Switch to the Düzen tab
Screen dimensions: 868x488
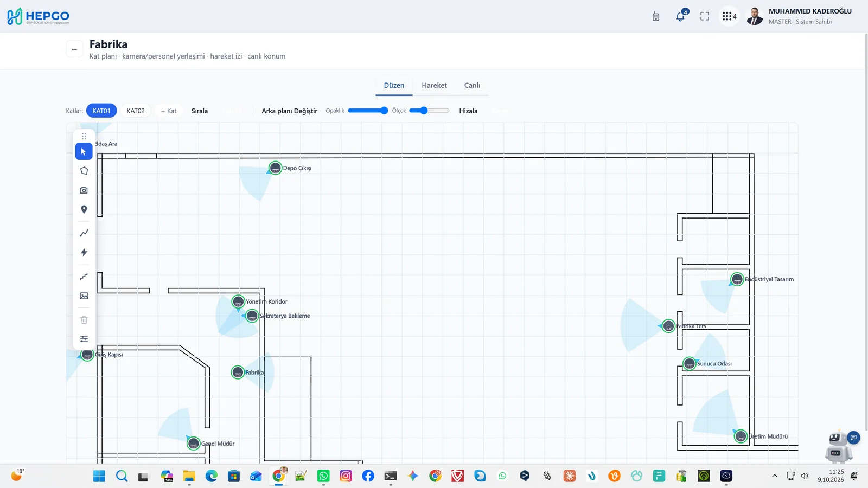(394, 86)
